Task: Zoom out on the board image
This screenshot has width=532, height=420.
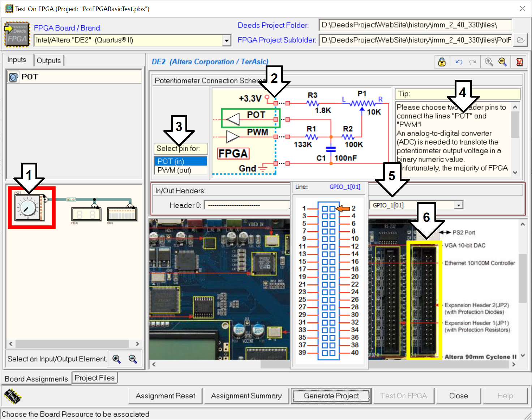Action: [502, 62]
